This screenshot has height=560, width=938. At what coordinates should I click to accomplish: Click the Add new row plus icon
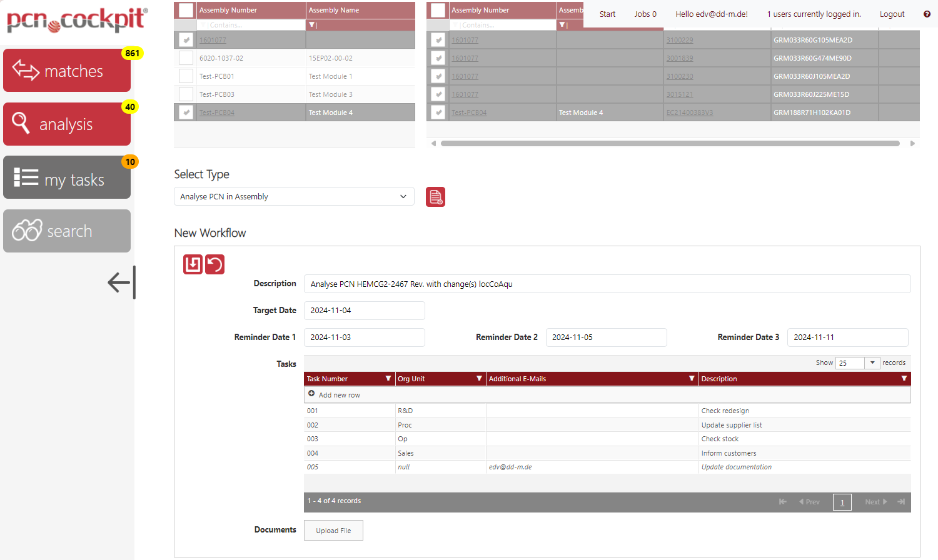(x=311, y=394)
